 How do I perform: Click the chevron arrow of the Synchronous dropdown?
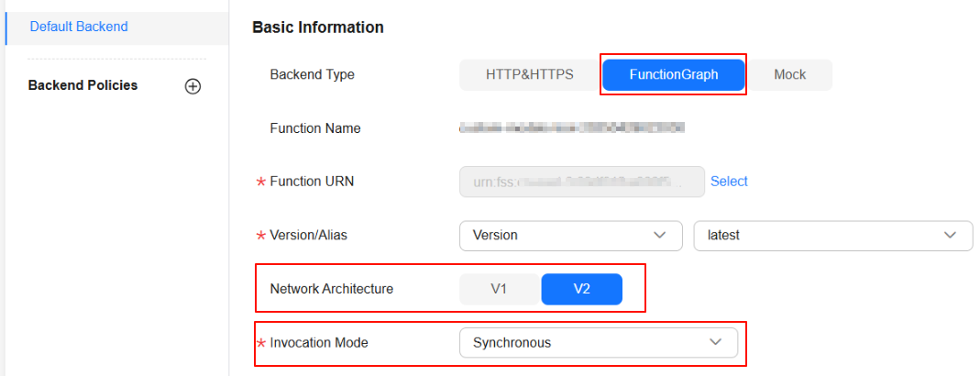coord(716,342)
